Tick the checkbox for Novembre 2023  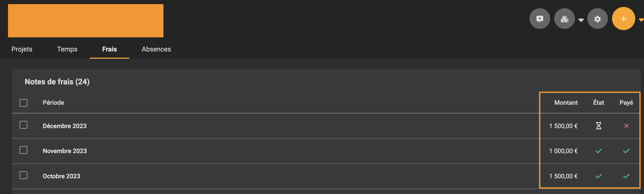(23, 150)
